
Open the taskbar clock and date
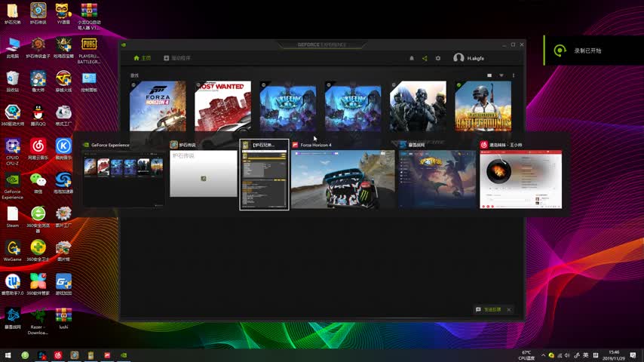[x=614, y=355]
